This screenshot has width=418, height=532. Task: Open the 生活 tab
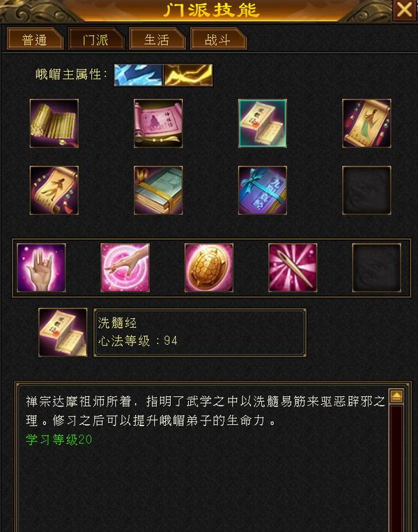(157, 39)
